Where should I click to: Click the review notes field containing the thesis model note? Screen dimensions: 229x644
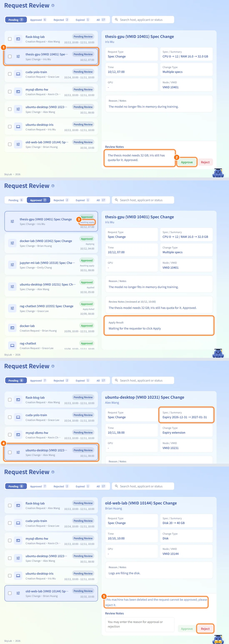tap(139, 158)
